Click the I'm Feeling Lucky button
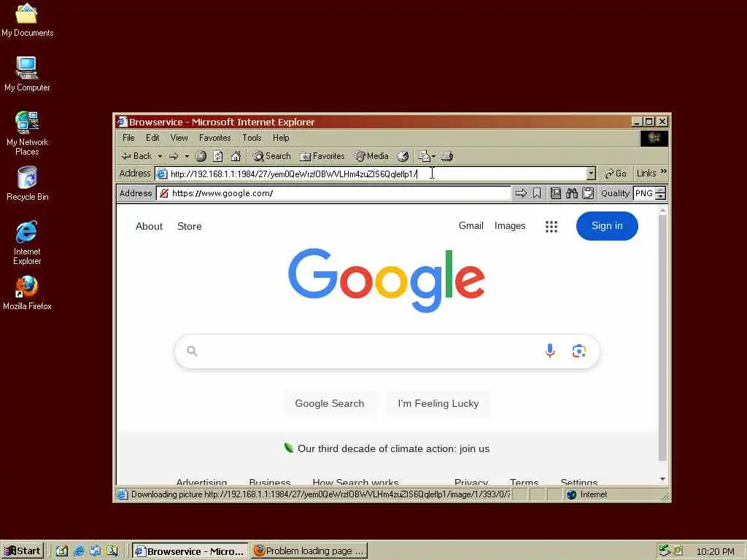The image size is (747, 560). click(438, 404)
